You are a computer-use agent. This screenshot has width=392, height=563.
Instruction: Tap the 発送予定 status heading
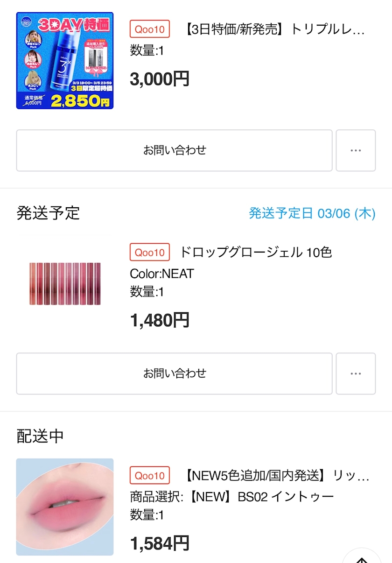point(48,213)
